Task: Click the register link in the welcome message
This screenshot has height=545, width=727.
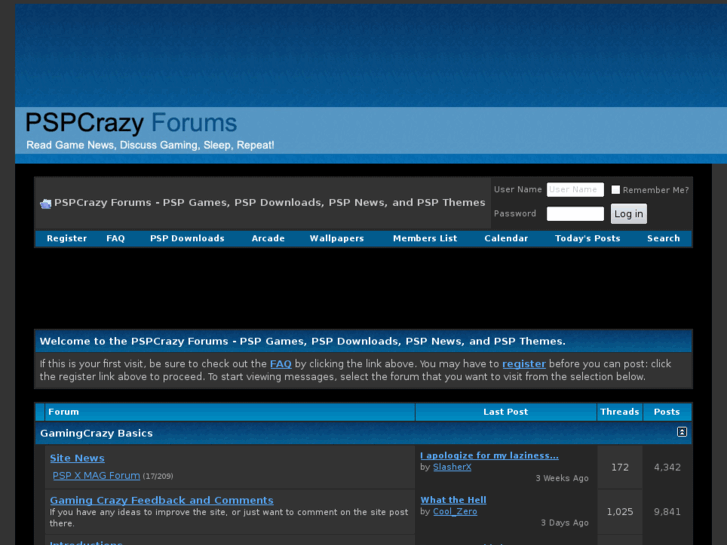Action: coord(524,364)
